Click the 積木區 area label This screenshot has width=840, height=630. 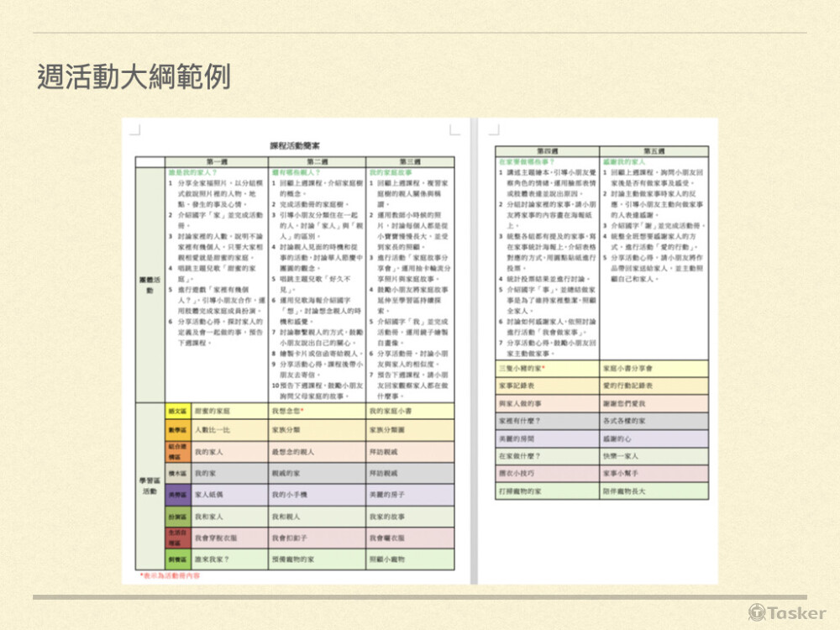point(176,474)
